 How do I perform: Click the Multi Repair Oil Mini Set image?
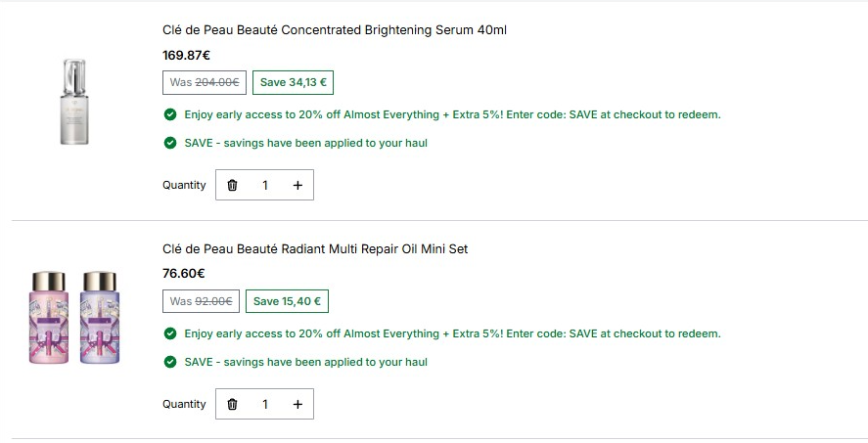[74, 318]
